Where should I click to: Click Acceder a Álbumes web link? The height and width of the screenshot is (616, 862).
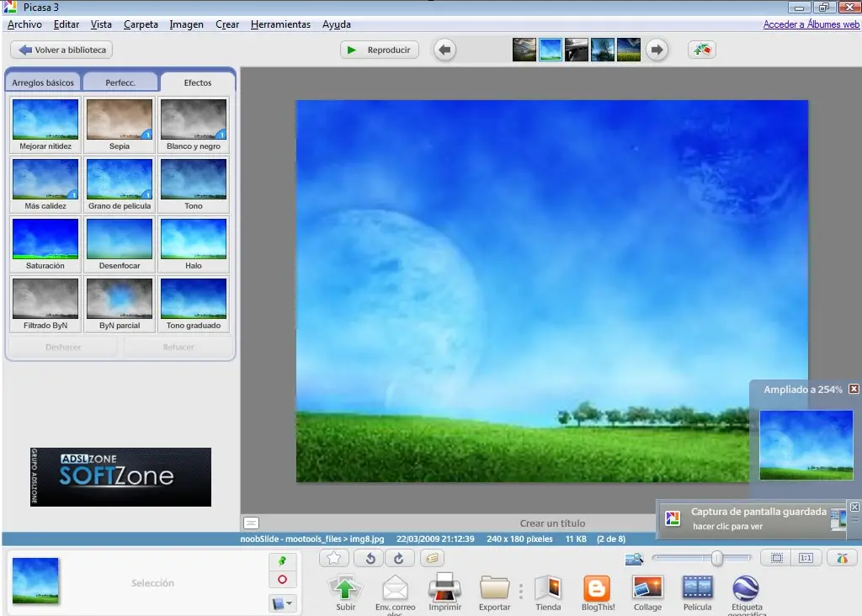click(x=810, y=24)
